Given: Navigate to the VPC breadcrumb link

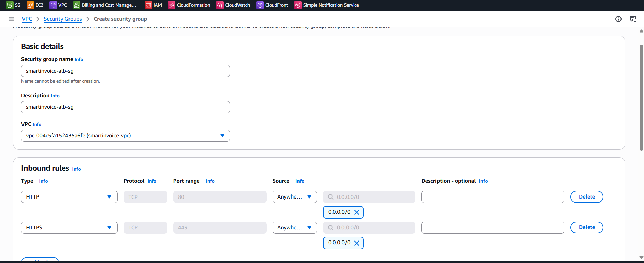Looking at the screenshot, I should click(27, 19).
